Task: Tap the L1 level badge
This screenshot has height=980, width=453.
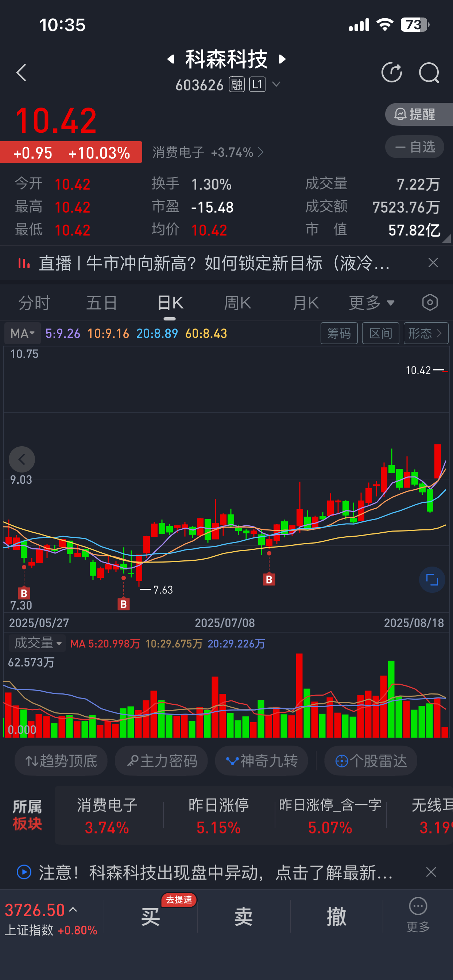Action: 258,85
